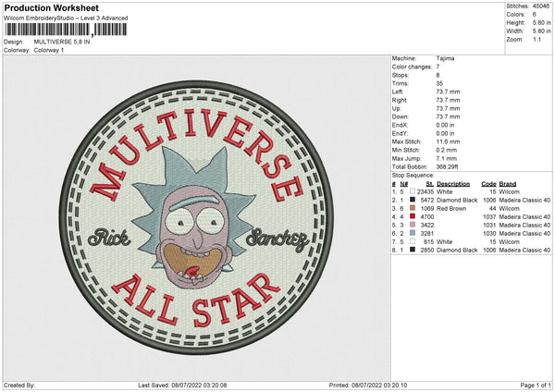Click the 73.7 mm value beside Down
555x392 pixels.
pyautogui.click(x=448, y=116)
